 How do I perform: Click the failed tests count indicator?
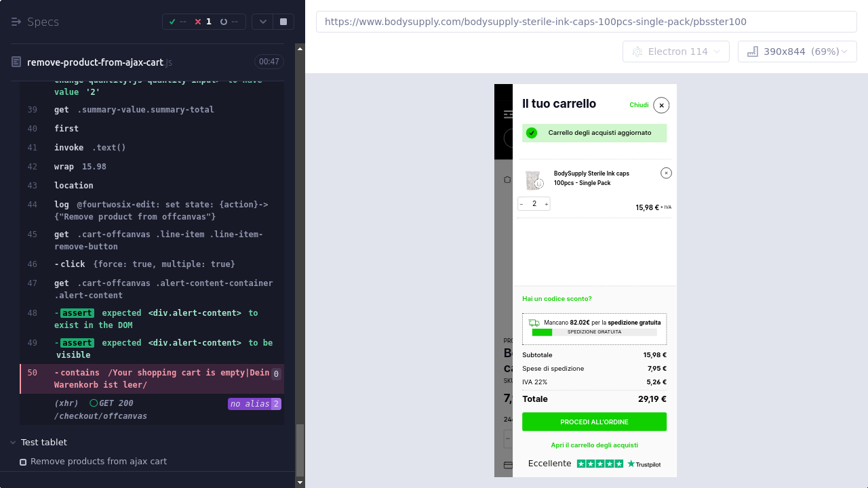pos(203,22)
